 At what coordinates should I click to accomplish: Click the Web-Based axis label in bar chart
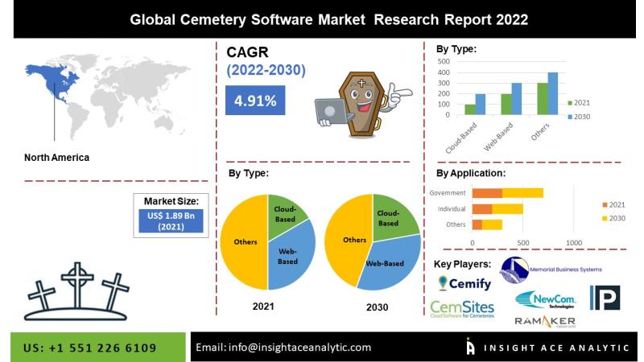tap(498, 137)
